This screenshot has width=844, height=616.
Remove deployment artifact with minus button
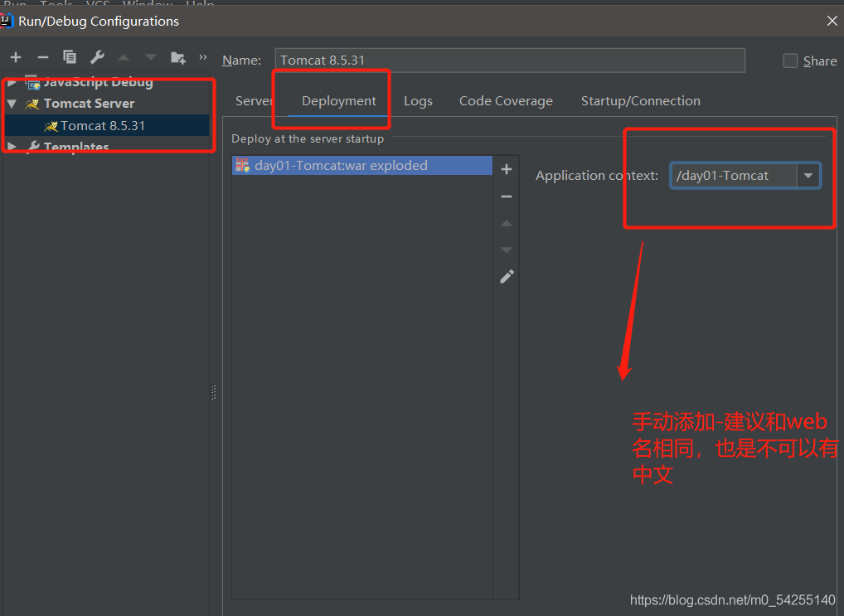click(x=507, y=196)
